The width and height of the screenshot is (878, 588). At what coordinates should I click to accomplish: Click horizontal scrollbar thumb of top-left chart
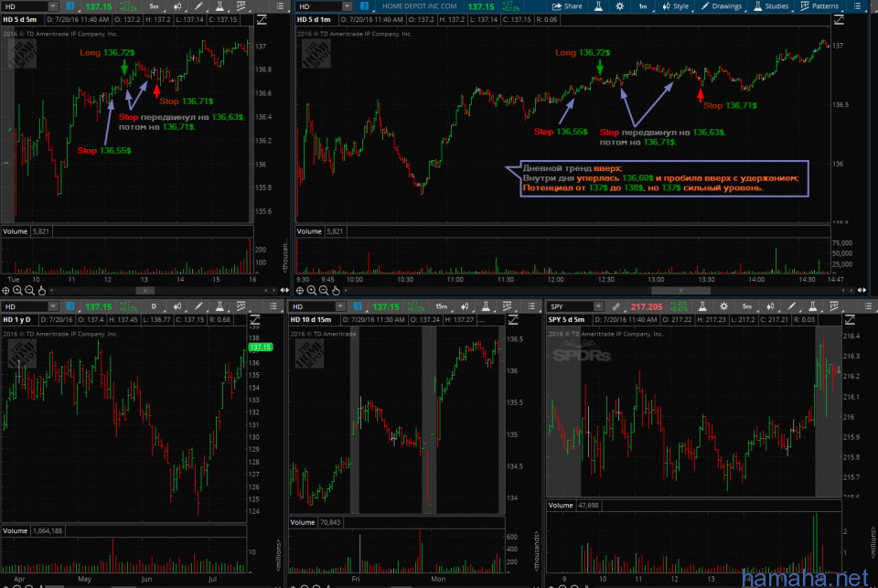145,291
